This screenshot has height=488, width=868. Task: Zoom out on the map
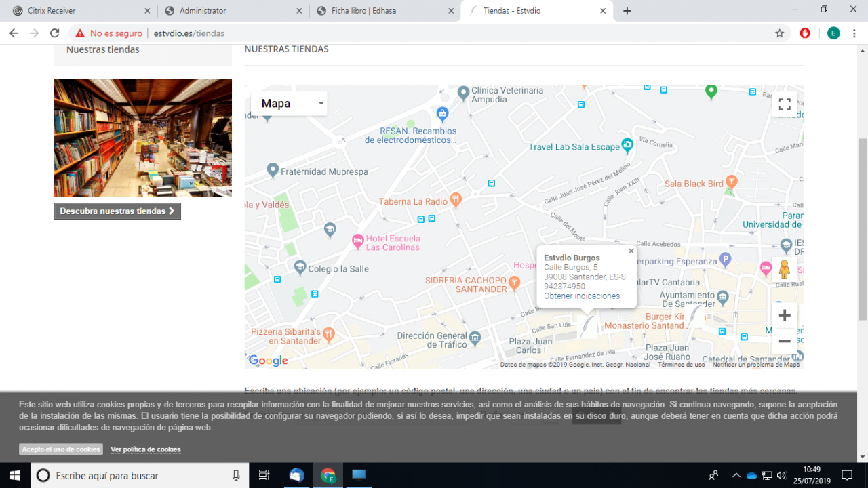tap(785, 341)
